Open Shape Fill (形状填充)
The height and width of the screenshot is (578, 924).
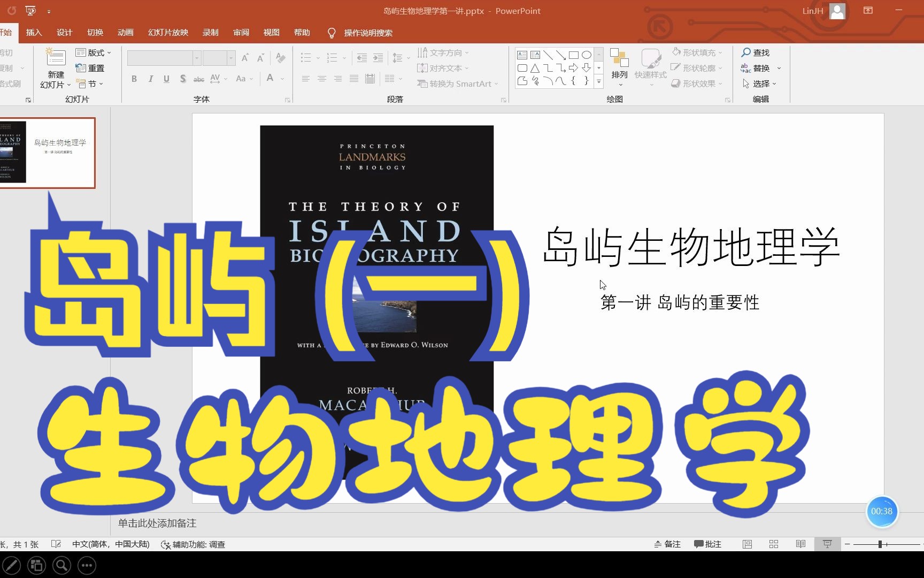click(697, 52)
